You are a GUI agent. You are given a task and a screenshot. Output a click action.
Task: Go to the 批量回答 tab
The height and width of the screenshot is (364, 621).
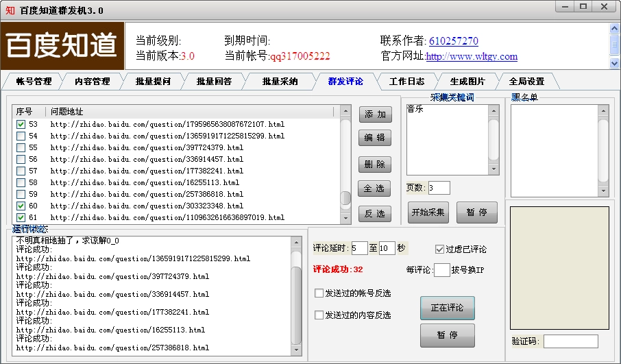tap(214, 81)
